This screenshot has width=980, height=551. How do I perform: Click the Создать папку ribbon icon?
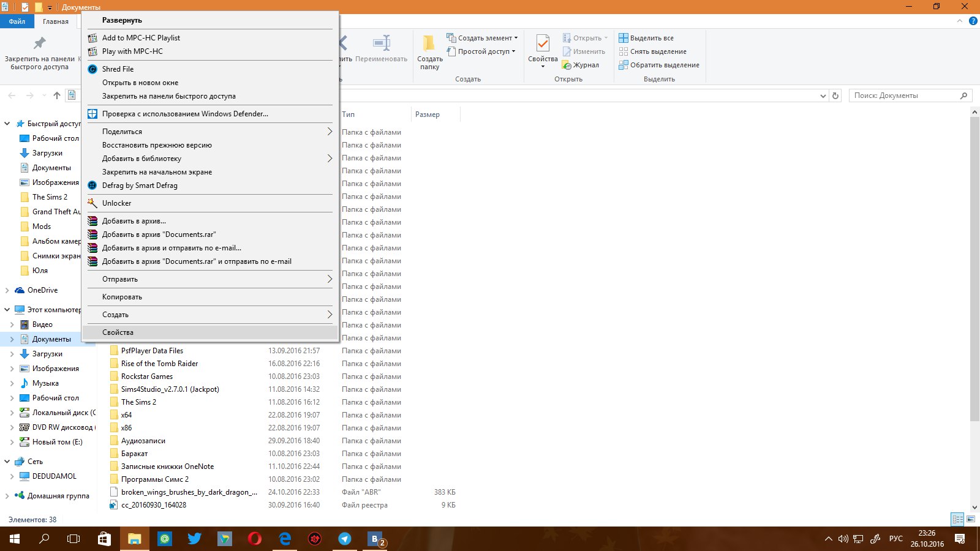(429, 52)
